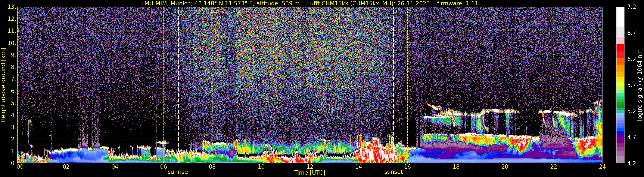Click the height axis tick label 1
The width and height of the screenshot is (644, 177).
coord(13,151)
